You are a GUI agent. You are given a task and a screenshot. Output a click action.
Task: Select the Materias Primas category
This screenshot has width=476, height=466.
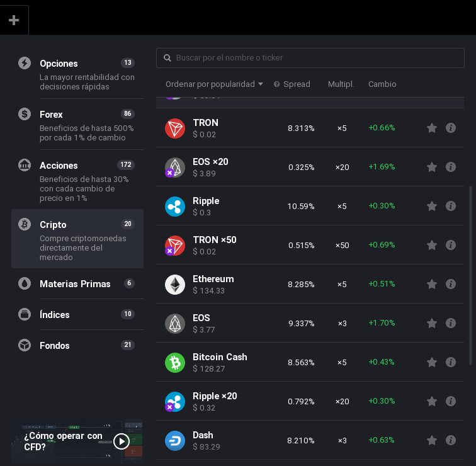[77, 283]
